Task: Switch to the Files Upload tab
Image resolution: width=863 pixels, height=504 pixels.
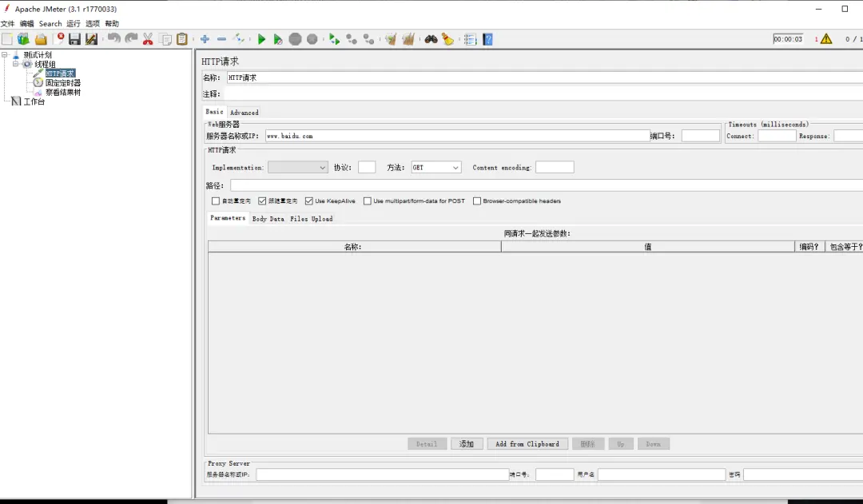Action: point(312,218)
